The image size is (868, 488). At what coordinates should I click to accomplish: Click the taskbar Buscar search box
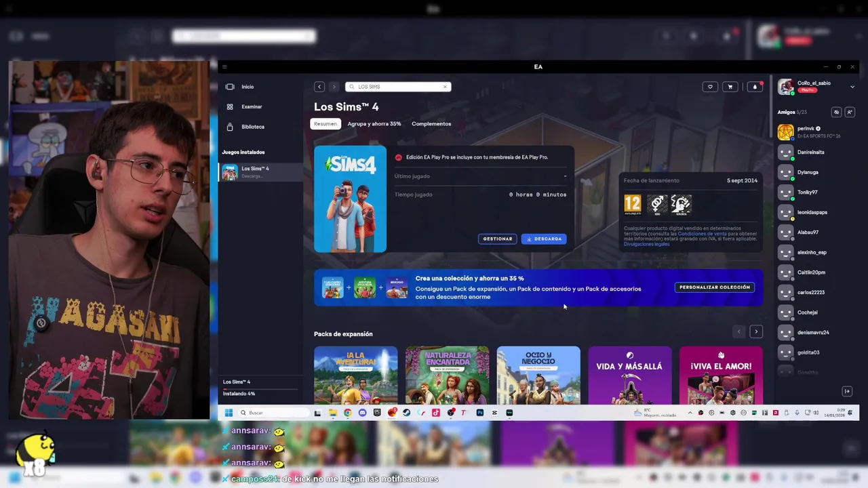point(273,413)
